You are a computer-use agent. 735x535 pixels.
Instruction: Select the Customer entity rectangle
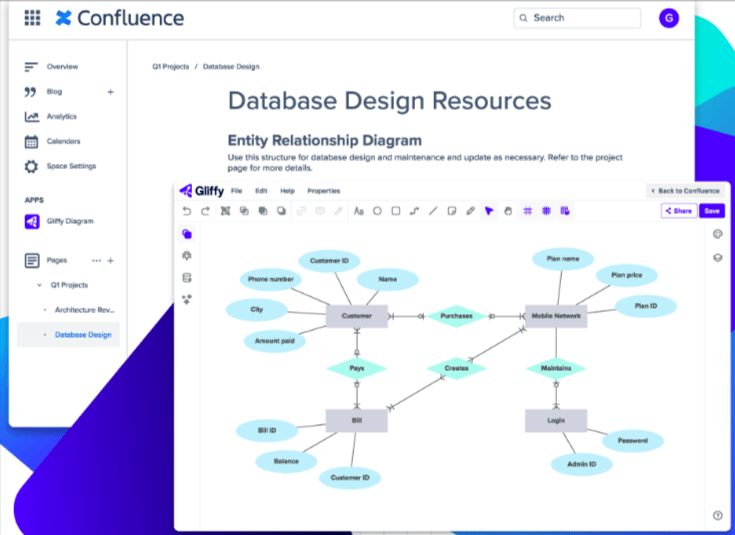tap(357, 316)
